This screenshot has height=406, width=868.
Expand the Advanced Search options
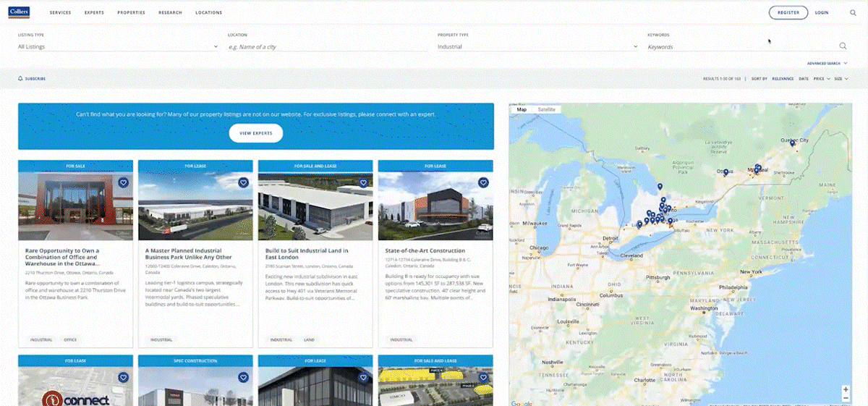click(827, 64)
